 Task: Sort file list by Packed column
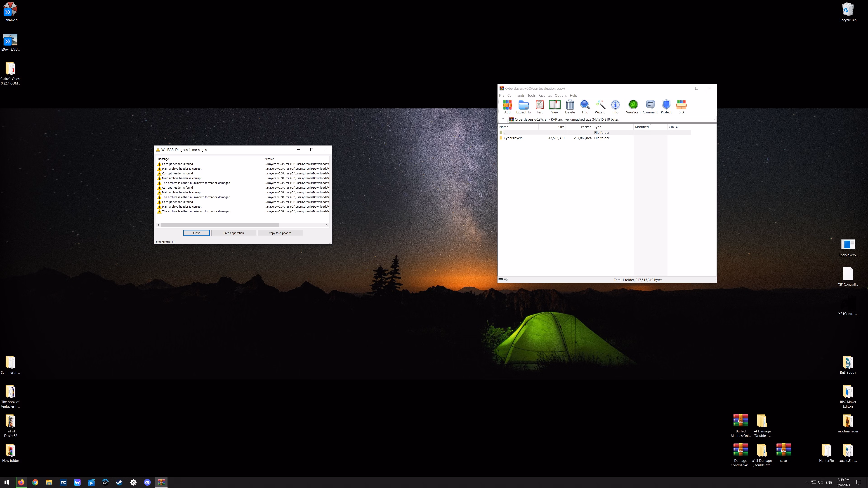579,127
